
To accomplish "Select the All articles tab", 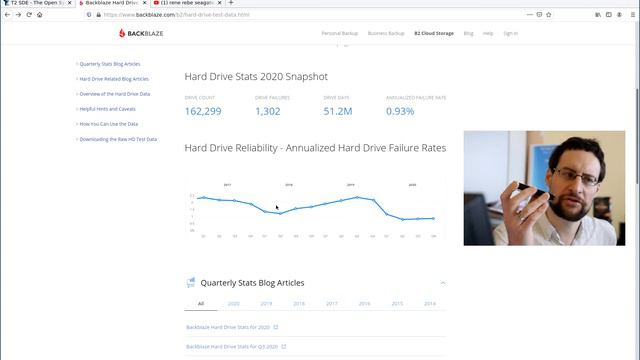I will pos(201,304).
